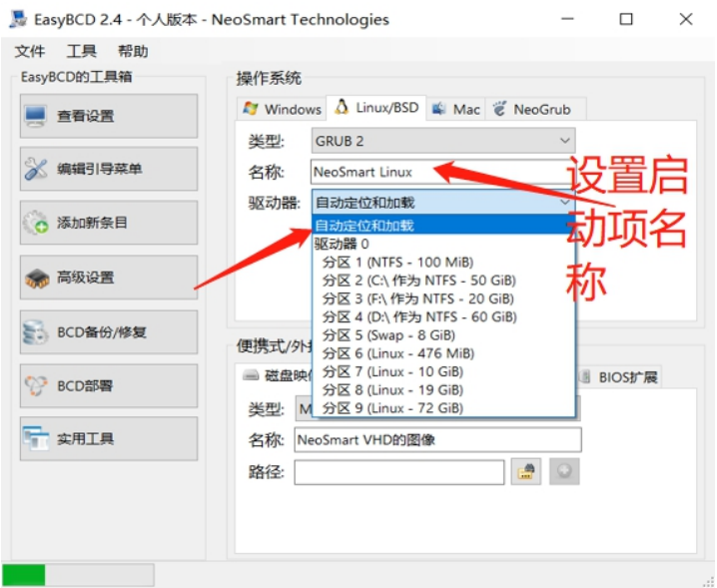717x588 pixels.
Task: Click the Windows flag tab icon
Action: 251,109
